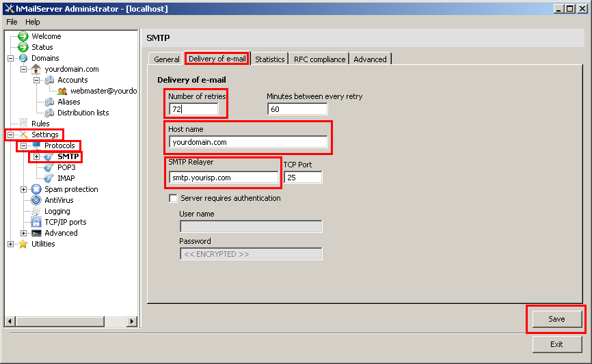Click the yourdomain.com house icon

pos(36,69)
